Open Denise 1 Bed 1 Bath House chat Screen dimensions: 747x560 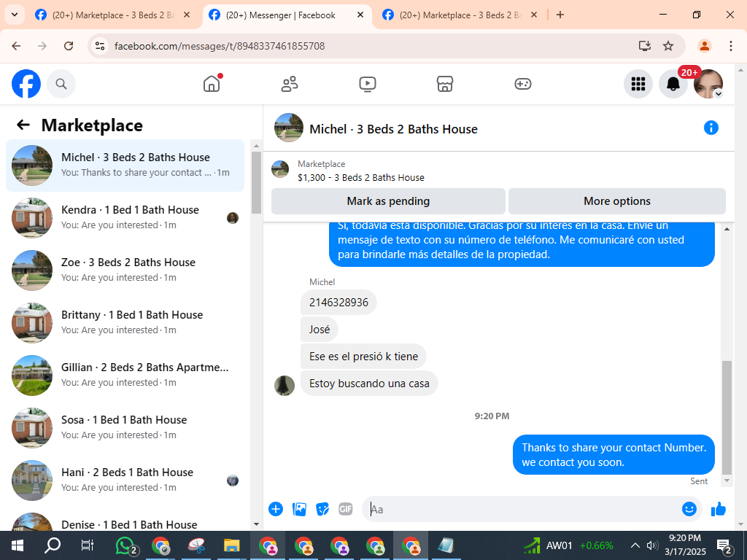pos(125,521)
